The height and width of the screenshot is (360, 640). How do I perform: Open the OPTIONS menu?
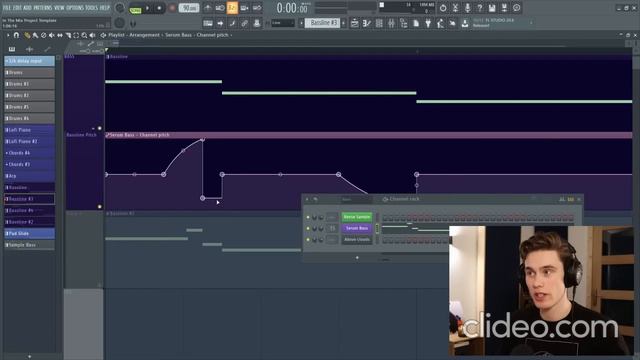pyautogui.click(x=75, y=8)
